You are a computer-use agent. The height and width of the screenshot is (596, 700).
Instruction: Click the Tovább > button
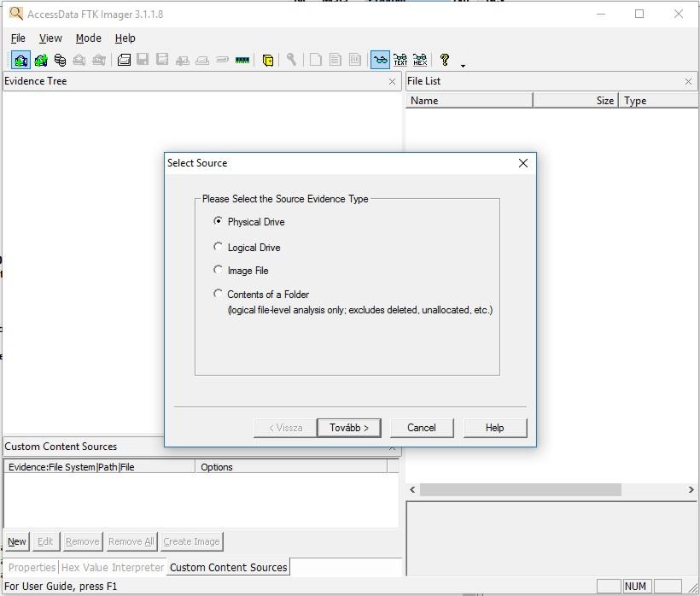pos(349,428)
